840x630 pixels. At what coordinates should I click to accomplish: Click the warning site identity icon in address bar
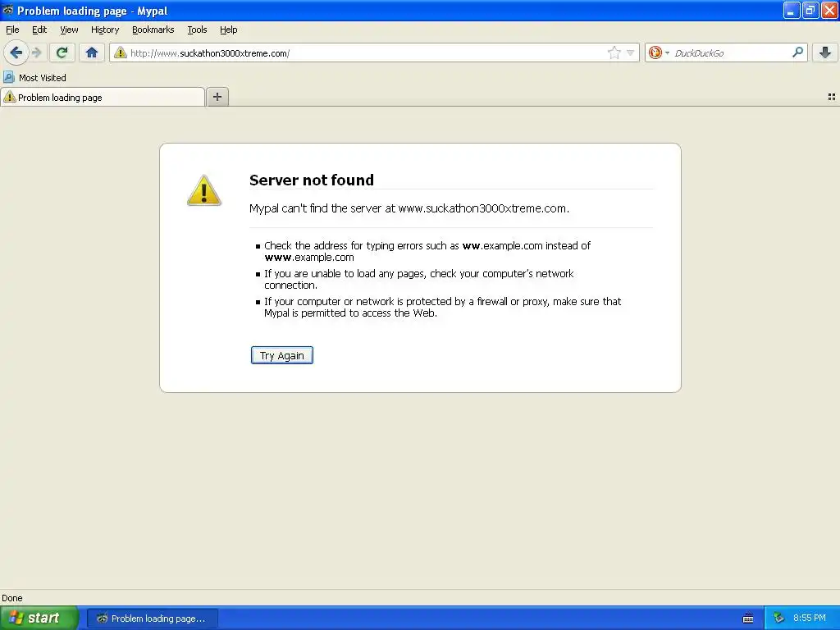[x=120, y=52]
